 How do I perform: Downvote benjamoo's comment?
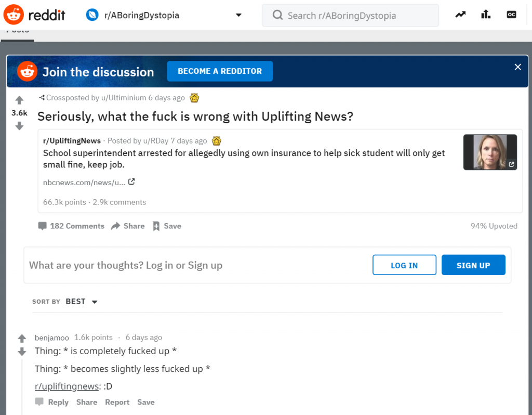click(x=22, y=352)
